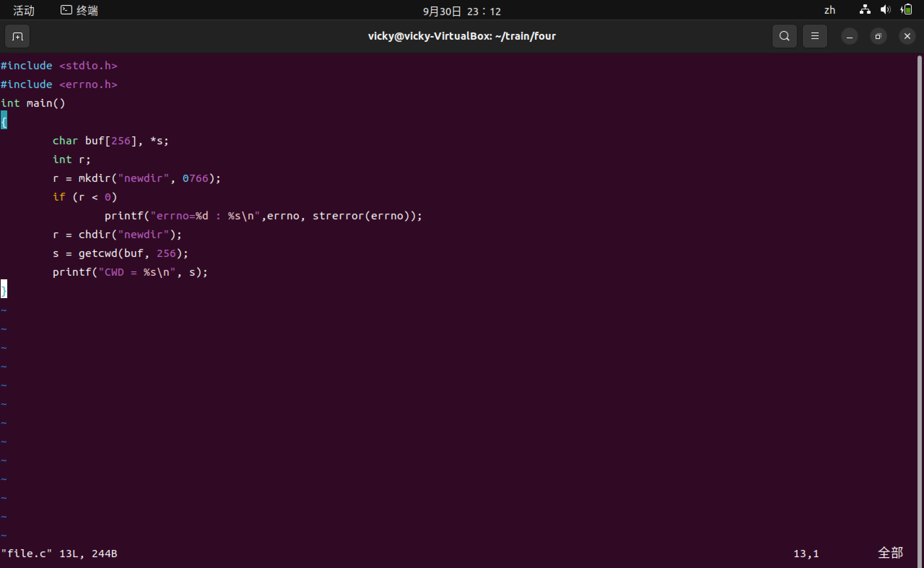Open the Activities overview
The height and width of the screenshot is (568, 924).
(24, 10)
